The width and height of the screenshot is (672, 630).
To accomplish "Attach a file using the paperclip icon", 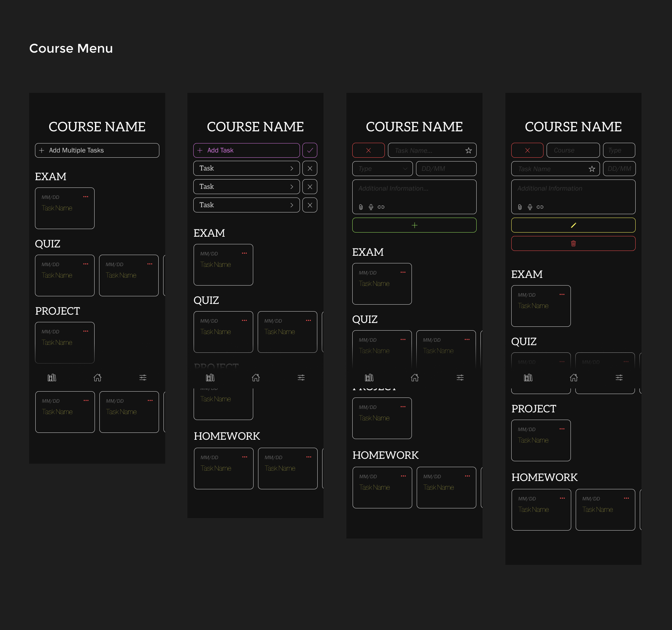I will [360, 207].
